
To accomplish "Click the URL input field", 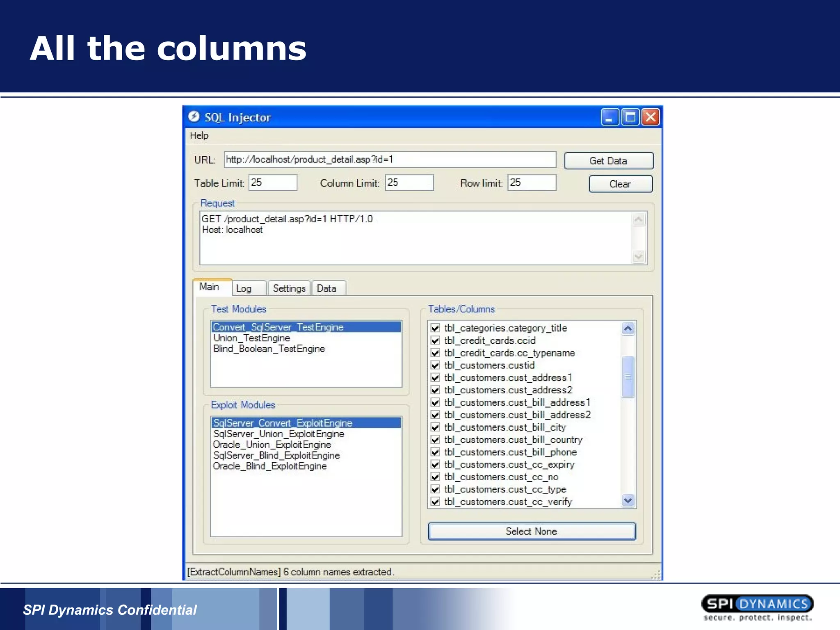I will 390,160.
